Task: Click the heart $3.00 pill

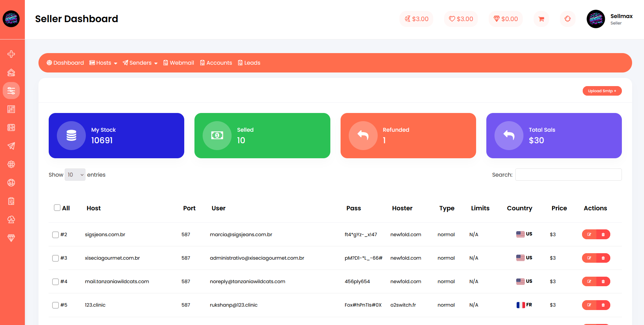Action: 461,19
